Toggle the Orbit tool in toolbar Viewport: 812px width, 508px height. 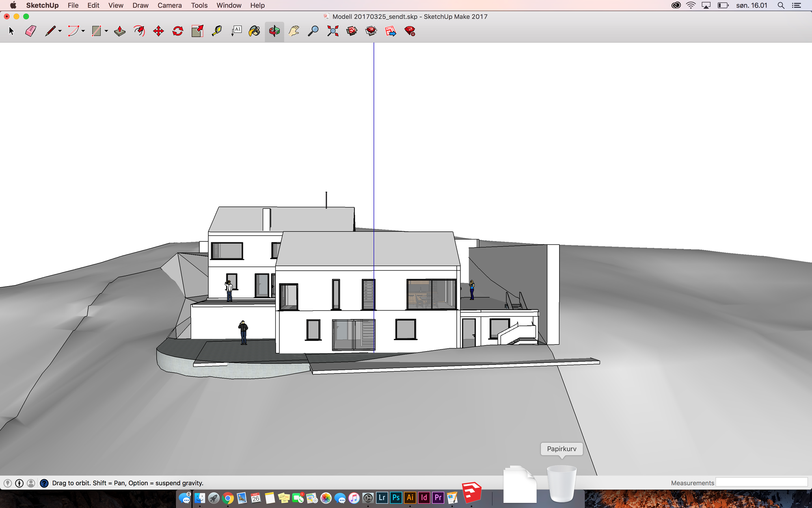click(274, 31)
